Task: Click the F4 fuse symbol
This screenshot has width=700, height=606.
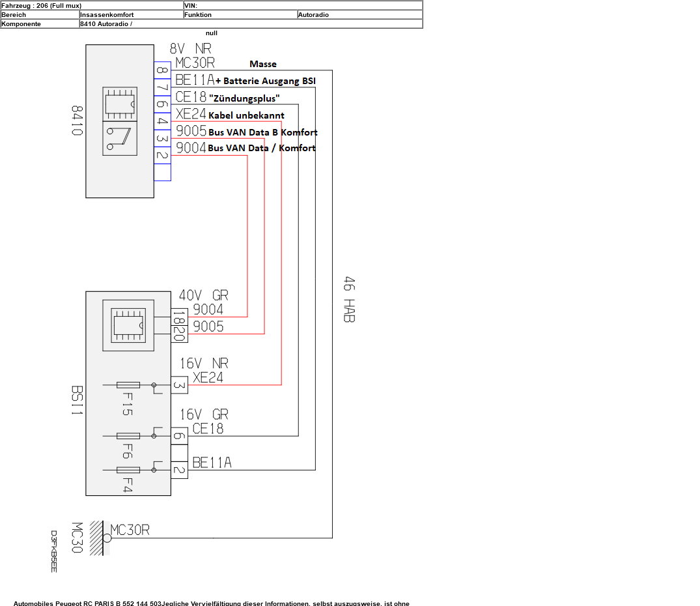Action: pyautogui.click(x=128, y=470)
